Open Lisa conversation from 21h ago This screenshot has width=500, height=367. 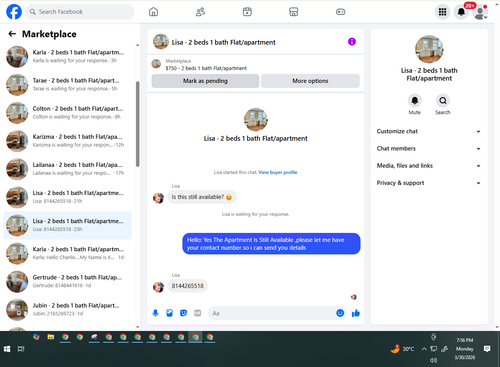(x=67, y=197)
